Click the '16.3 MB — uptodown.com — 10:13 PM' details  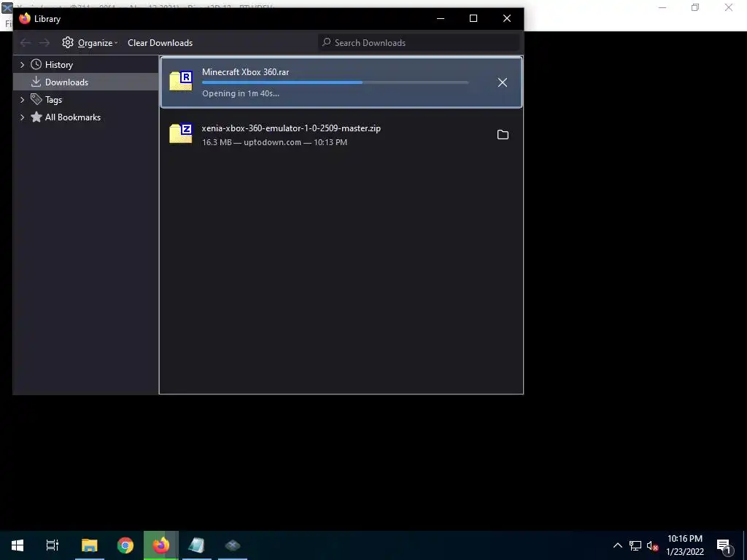click(x=274, y=142)
